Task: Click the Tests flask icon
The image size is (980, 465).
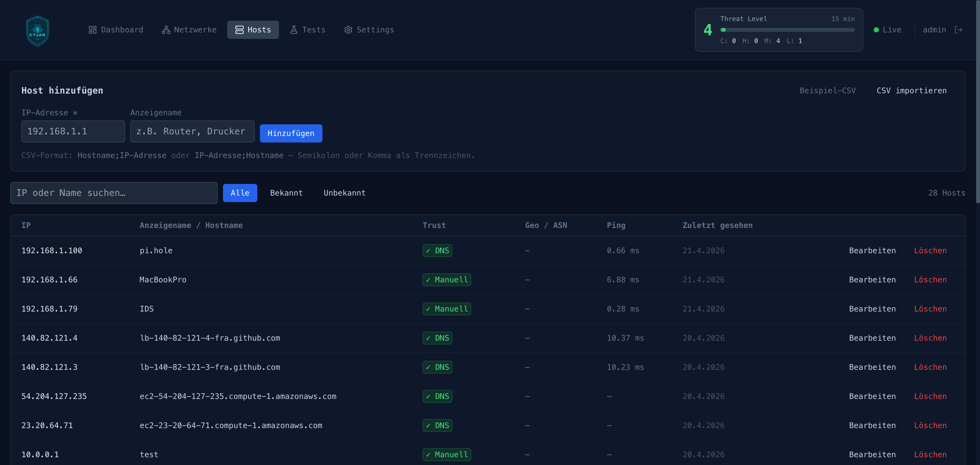Action: tap(294, 30)
